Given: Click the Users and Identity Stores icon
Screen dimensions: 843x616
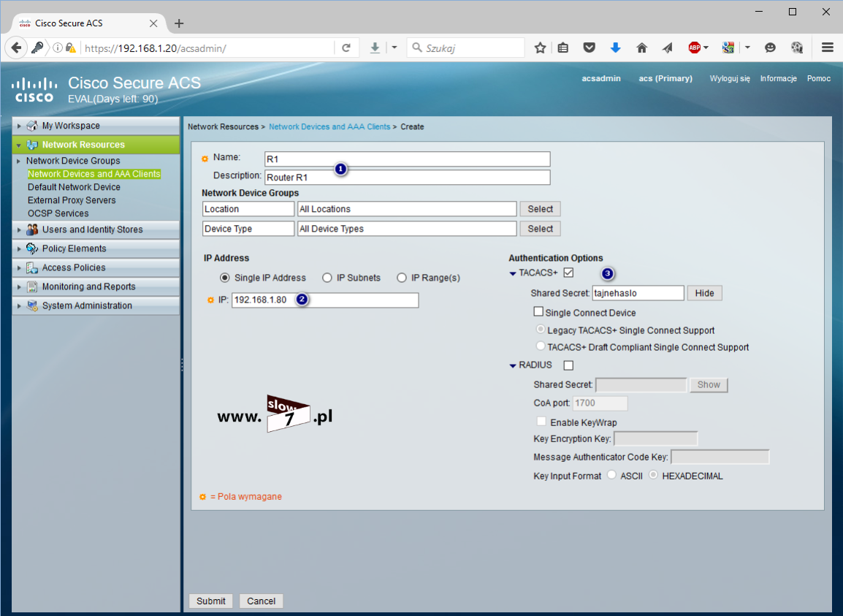Looking at the screenshot, I should point(32,229).
